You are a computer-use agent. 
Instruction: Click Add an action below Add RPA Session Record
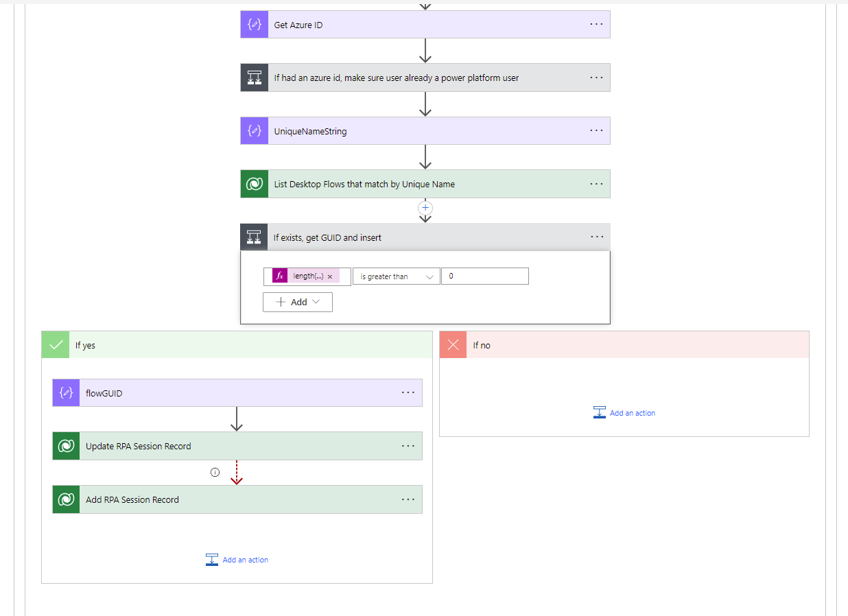(x=237, y=559)
